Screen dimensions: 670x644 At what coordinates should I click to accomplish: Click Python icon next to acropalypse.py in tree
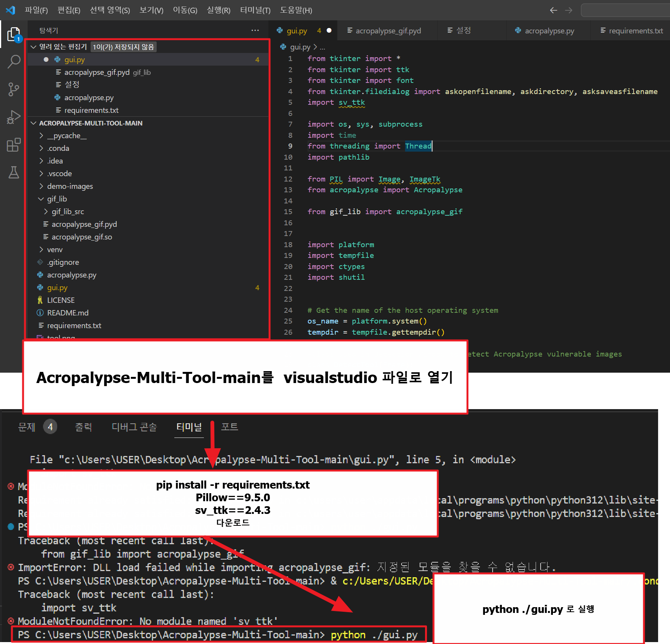40,275
